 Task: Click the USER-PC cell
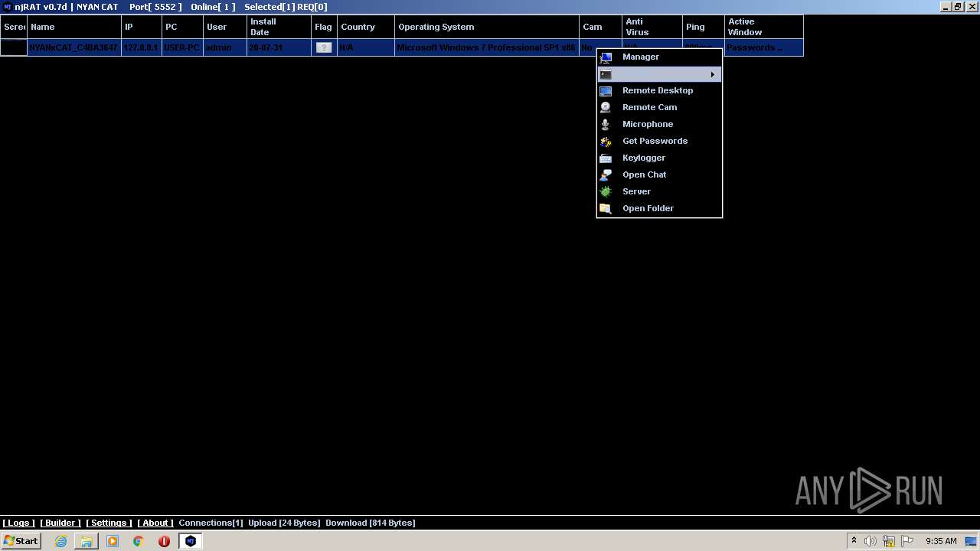(x=182, y=47)
